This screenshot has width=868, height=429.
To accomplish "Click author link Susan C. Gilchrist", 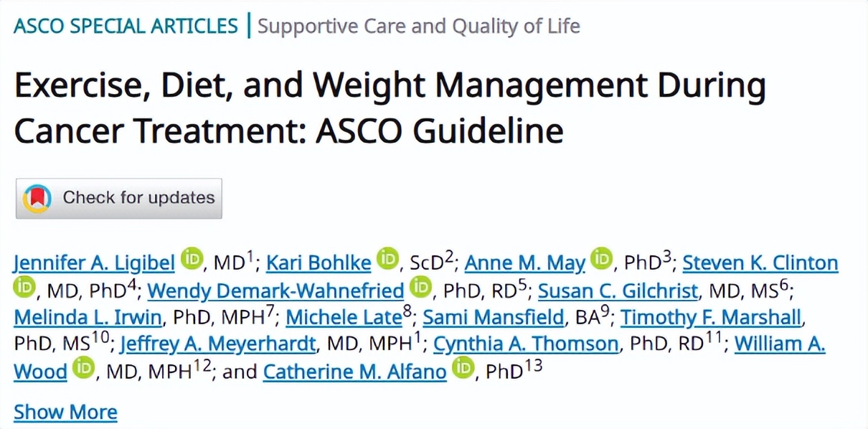I will coord(618,291).
